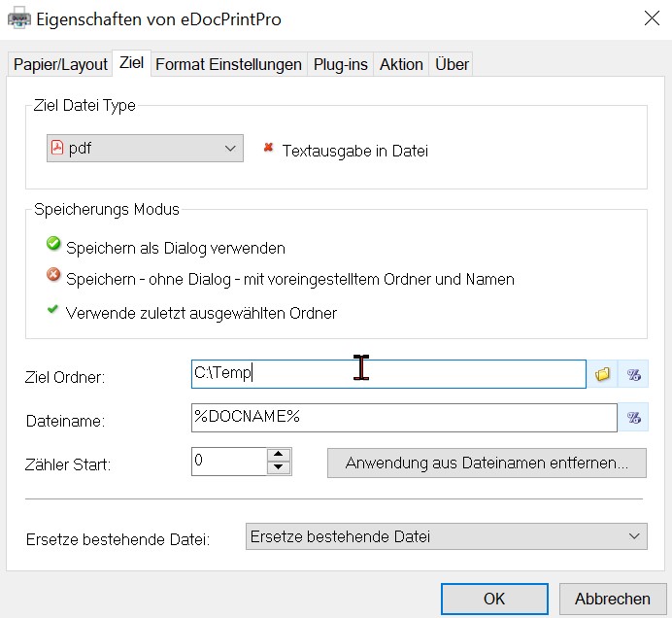Screen dimensions: 672x618
Task: Enable Speichern als Dialog verwenden option
Action: pyautogui.click(x=53, y=244)
